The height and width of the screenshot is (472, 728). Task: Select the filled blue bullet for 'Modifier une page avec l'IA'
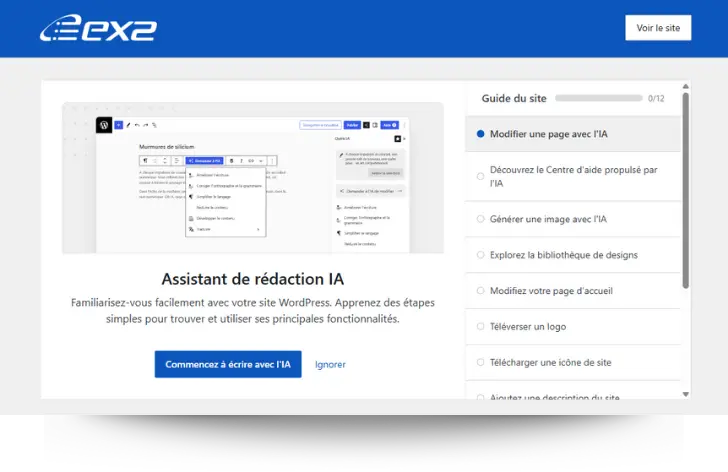coord(481,134)
